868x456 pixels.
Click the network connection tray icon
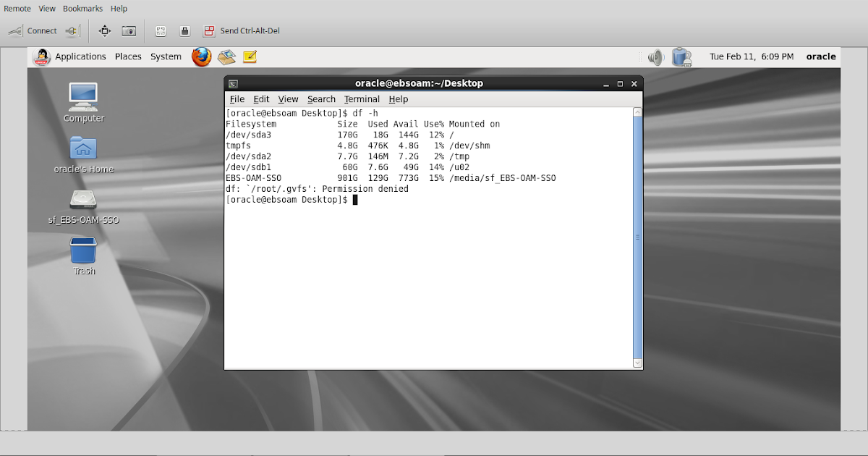point(681,57)
